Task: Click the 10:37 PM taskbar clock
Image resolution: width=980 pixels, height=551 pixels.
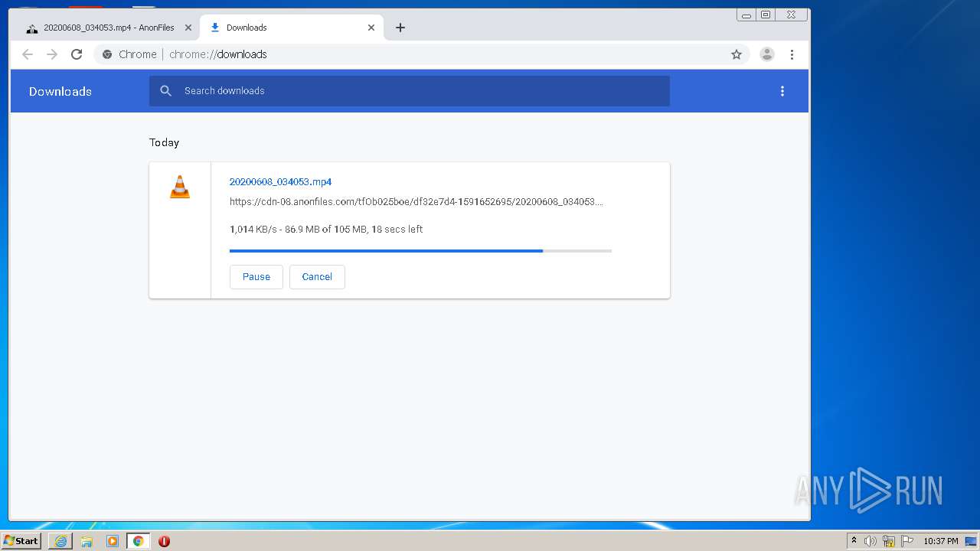Action: [940, 541]
